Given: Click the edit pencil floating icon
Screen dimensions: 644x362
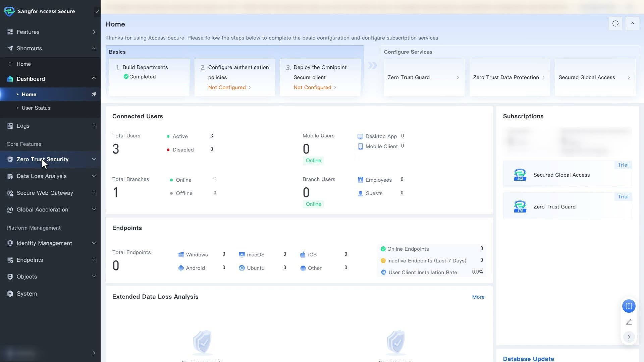Looking at the screenshot, I should pyautogui.click(x=629, y=322).
